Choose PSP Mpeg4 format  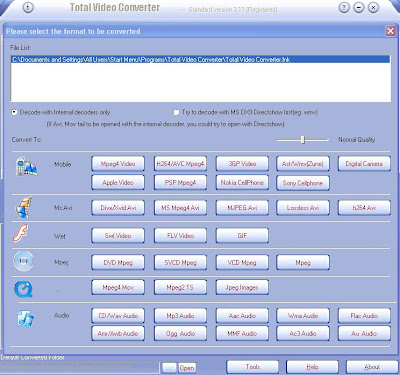coord(180,183)
